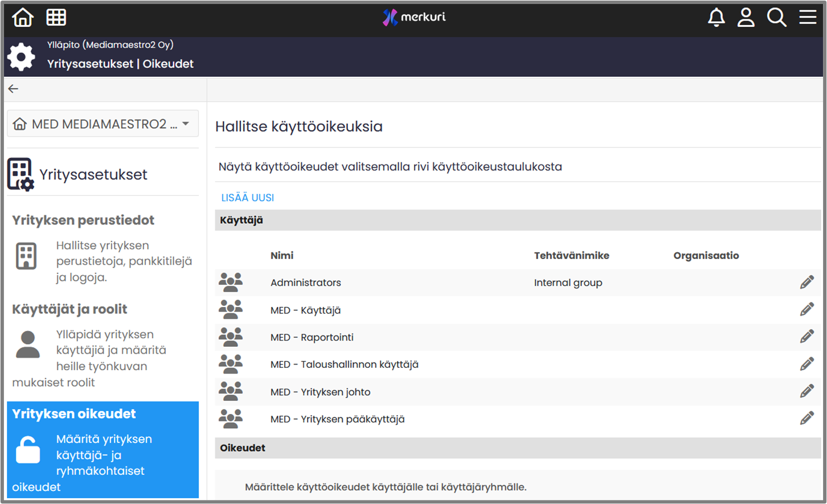Screen dimensions: 827x504
Task: Go to the home page icon
Action: point(23,18)
